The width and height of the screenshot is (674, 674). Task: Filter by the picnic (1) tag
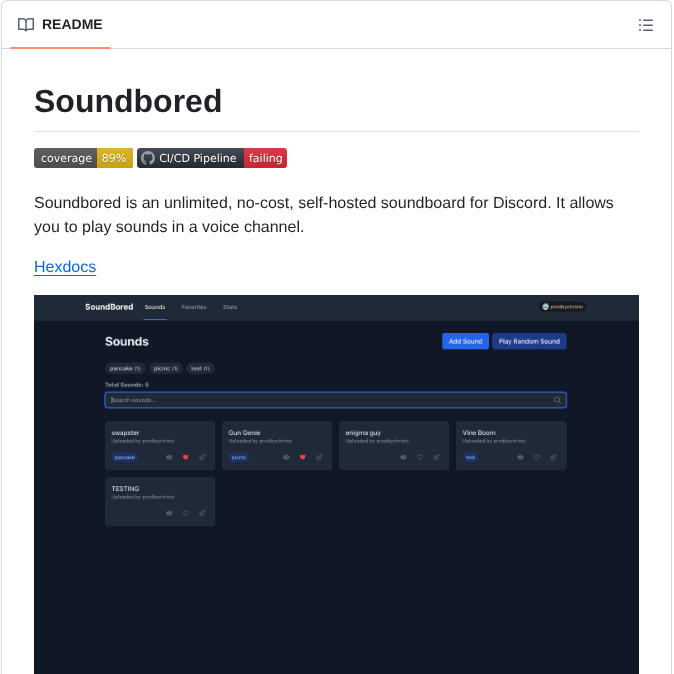point(166,368)
